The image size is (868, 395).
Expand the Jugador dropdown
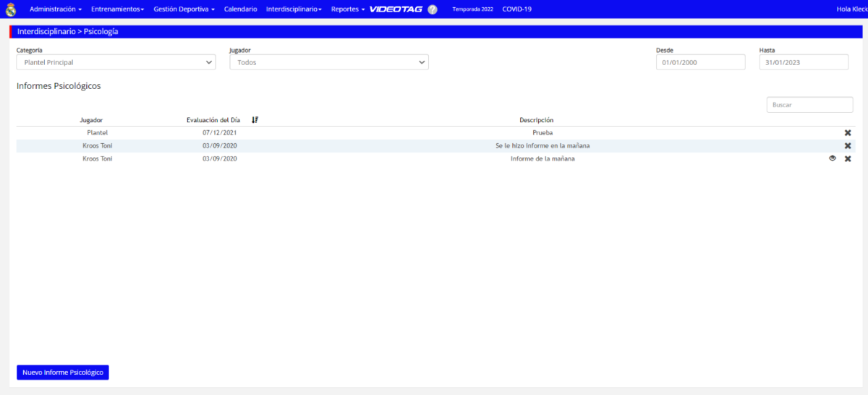329,62
